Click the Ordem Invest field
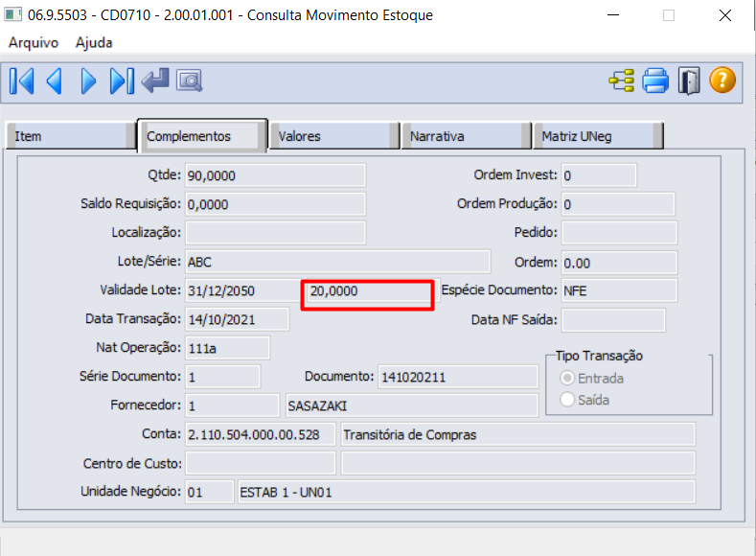756x556 pixels. click(x=599, y=175)
